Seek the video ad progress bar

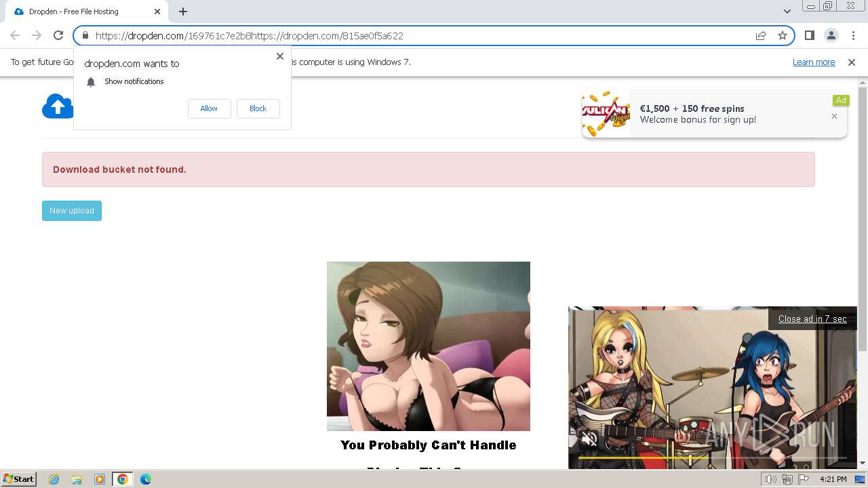[712, 458]
